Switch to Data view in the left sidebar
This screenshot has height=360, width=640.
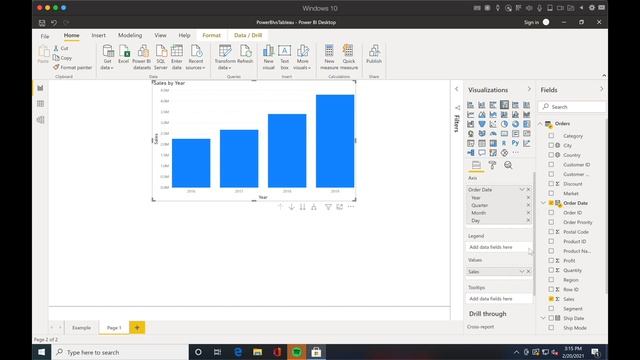(40, 104)
